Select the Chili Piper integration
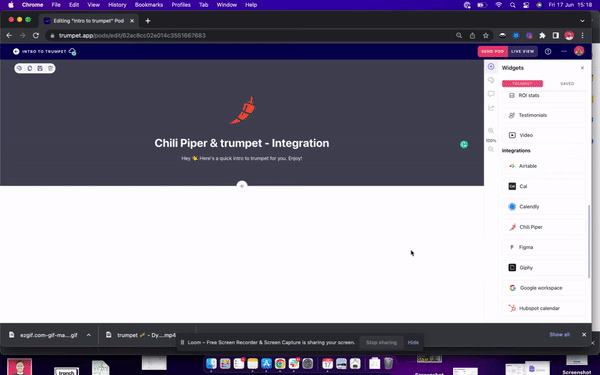Viewport: 600px width, 375px height. [544, 227]
